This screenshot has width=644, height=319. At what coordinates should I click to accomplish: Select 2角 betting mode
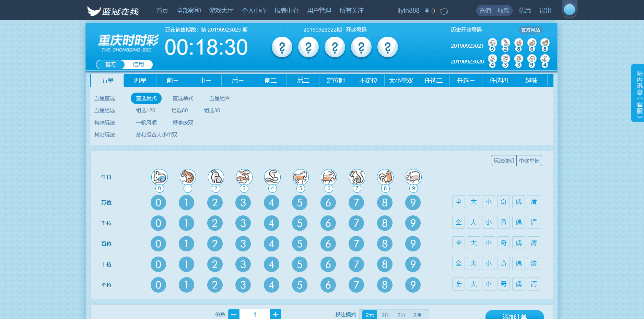click(x=385, y=315)
